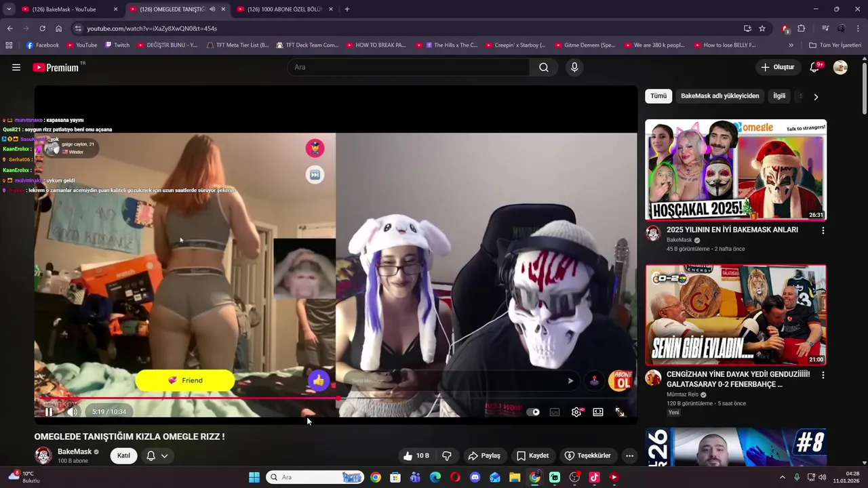Seek on the red video progress bar
The width and height of the screenshot is (868, 488).
coord(336,399)
